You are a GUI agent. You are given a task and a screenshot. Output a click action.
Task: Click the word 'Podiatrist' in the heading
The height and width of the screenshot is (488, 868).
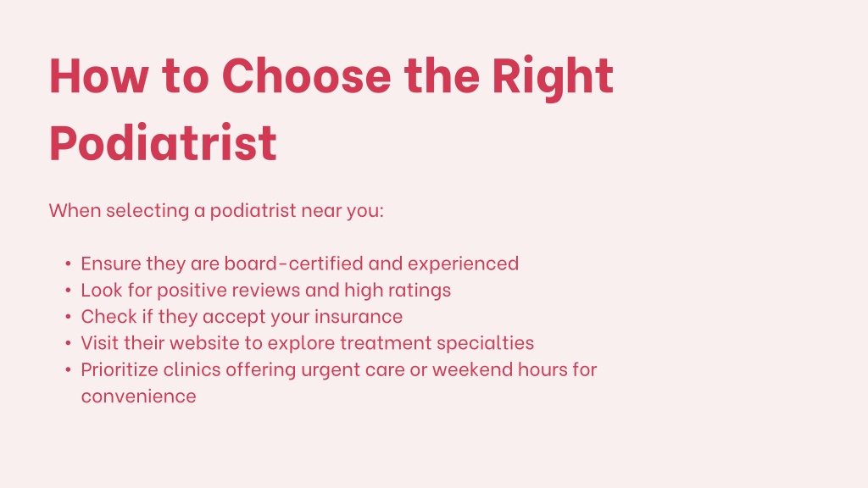[164, 143]
